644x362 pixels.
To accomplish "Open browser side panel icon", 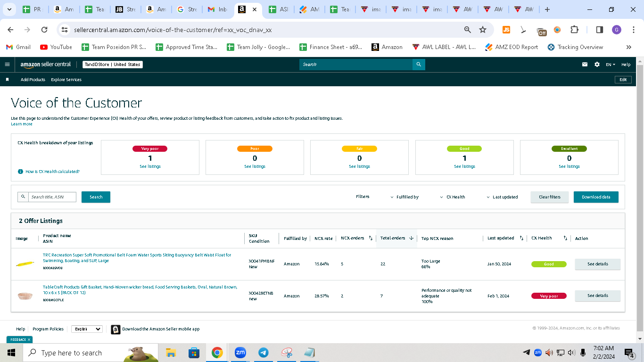I will click(x=600, y=30).
